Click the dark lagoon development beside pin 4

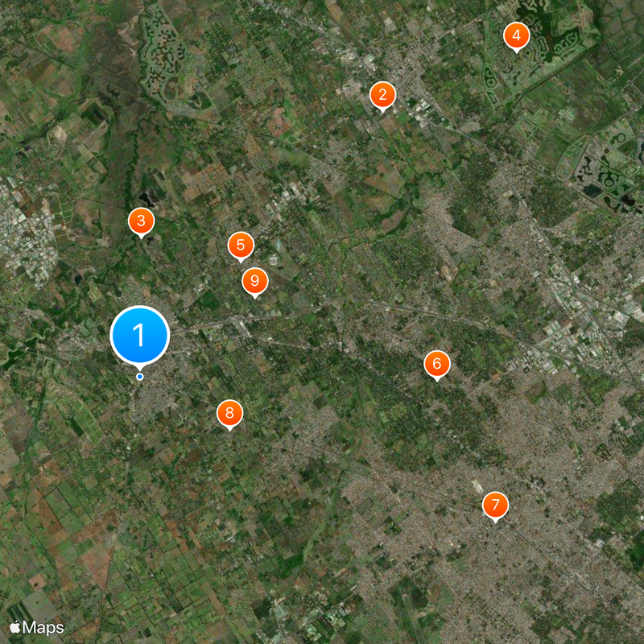point(551,33)
